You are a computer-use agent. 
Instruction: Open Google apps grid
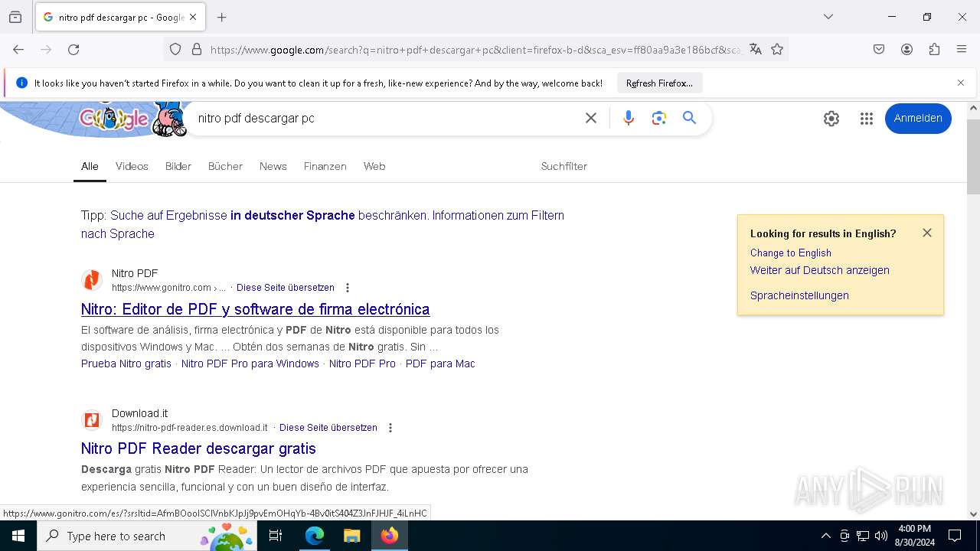tap(867, 119)
